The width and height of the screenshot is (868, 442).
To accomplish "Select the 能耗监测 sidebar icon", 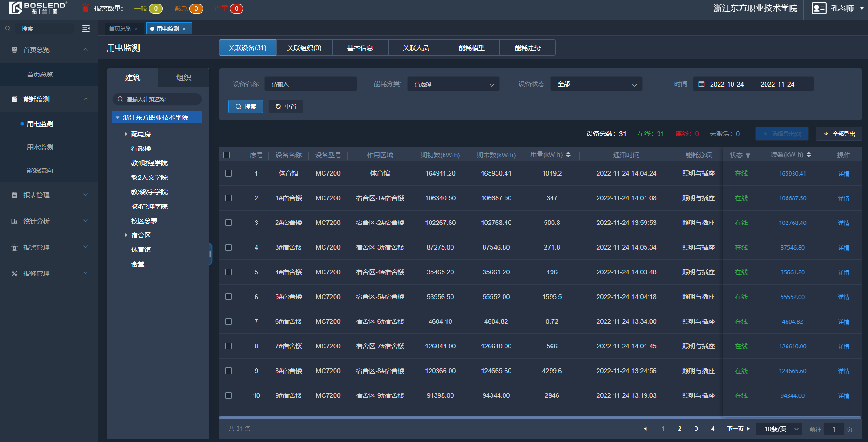I will tap(14, 99).
